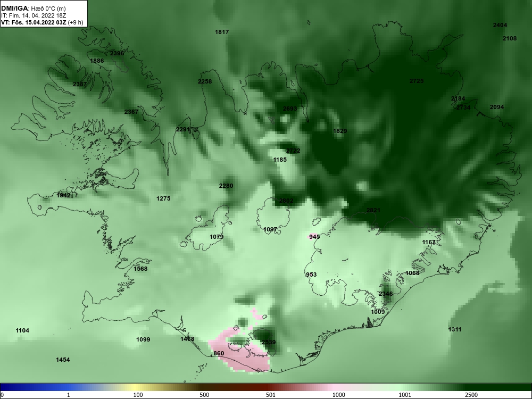Viewport: 532px width, 399px height.
Task: Click the 2346 height label
Action: click(x=386, y=294)
